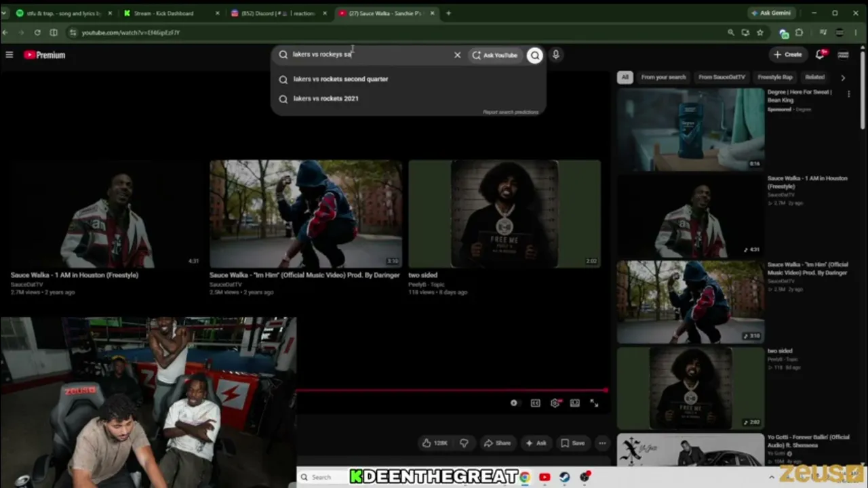Image resolution: width=868 pixels, height=488 pixels.
Task: Save the video to a playlist
Action: (x=573, y=443)
